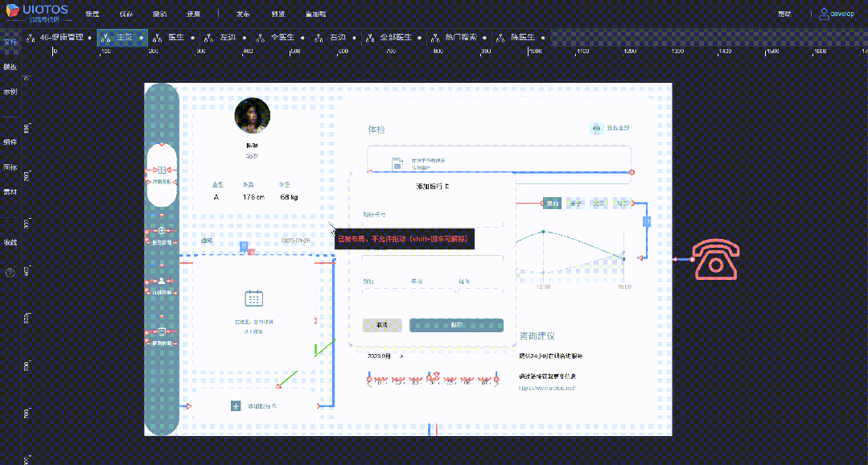Click the tree icon on 医生 tab
Screen dimensions: 868x465
point(157,38)
